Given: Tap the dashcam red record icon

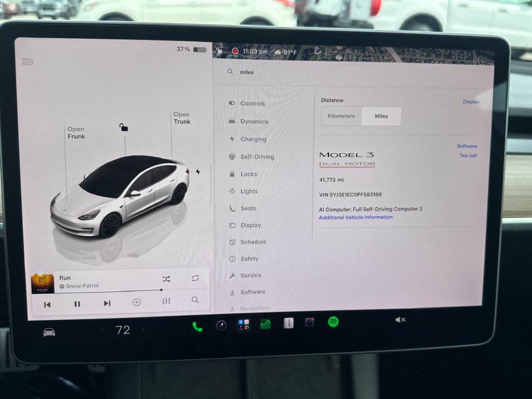Looking at the screenshot, I should (x=235, y=51).
